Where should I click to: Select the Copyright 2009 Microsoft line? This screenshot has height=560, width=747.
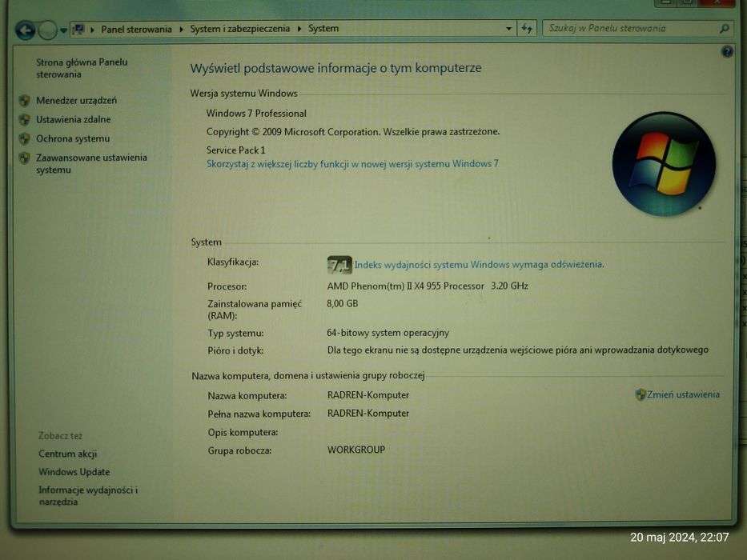[353, 132]
